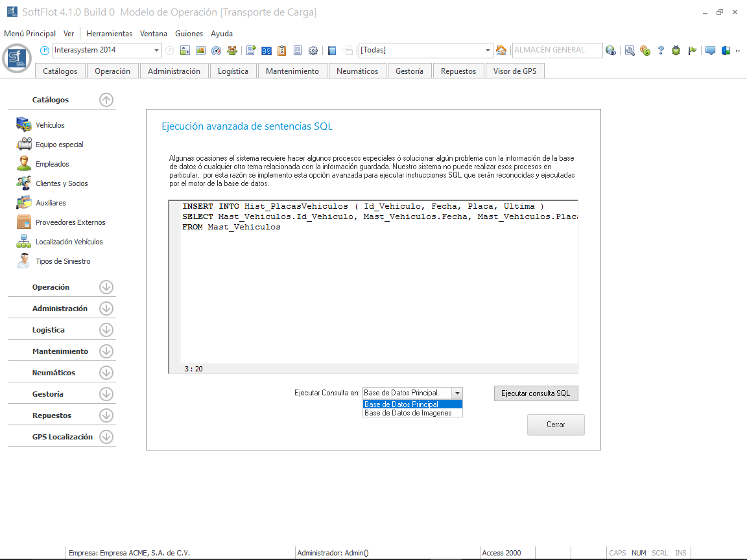
Task: Select 'Base de Datos de Imagenes' option
Action: click(408, 413)
